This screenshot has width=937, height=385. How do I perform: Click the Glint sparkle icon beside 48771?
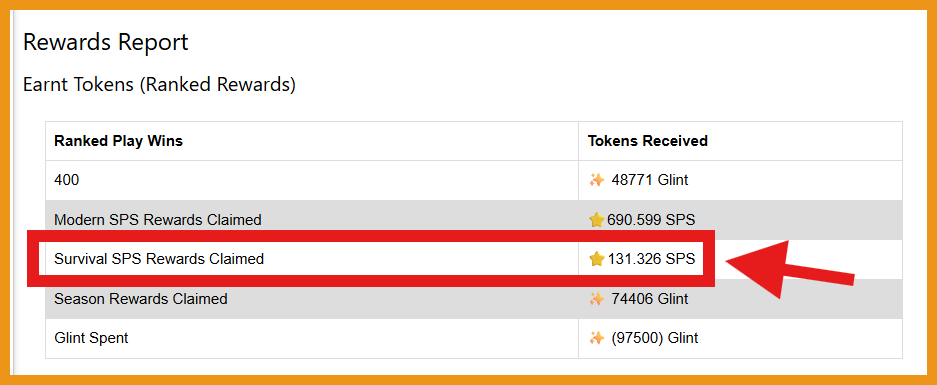point(596,180)
